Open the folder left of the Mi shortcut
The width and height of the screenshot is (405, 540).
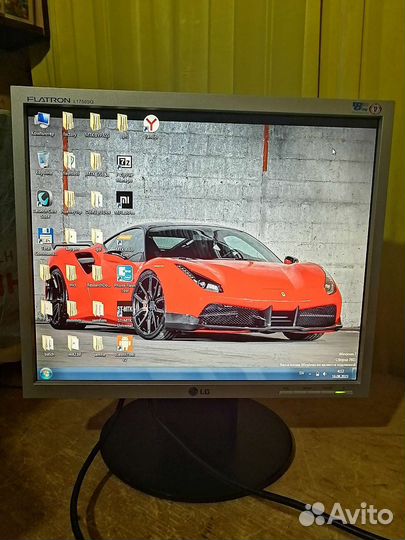96,200
